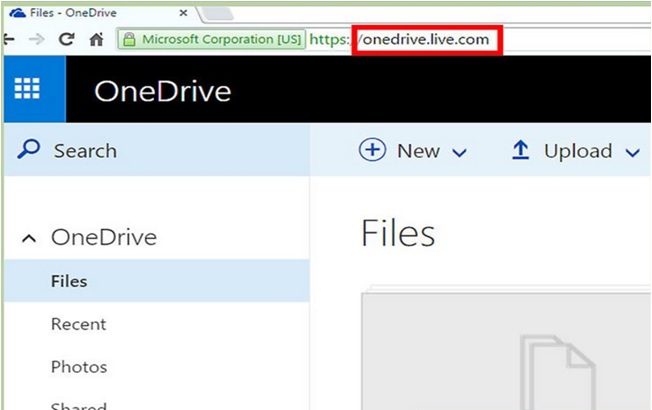Click the browser reload icon
The height and width of the screenshot is (410, 652).
[67, 40]
